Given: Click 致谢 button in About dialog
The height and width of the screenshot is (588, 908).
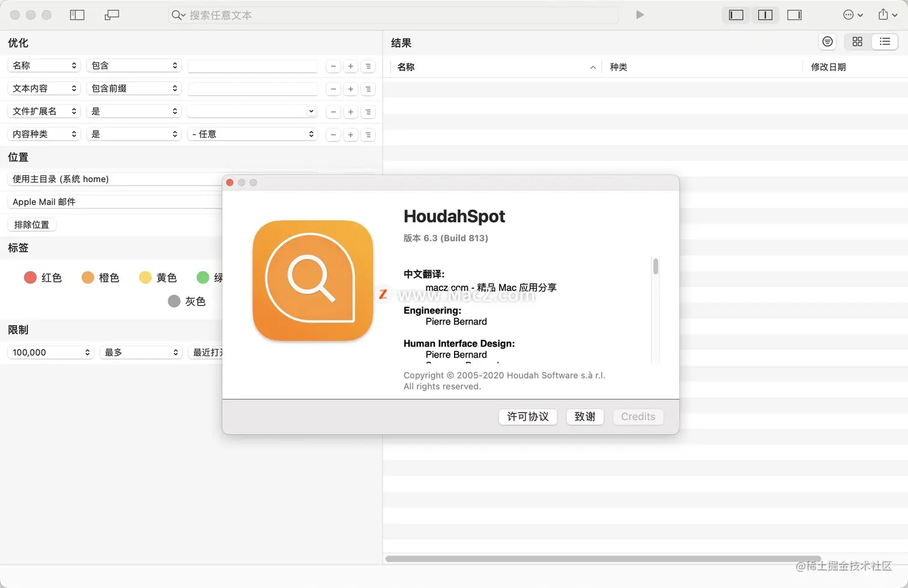Looking at the screenshot, I should [585, 417].
